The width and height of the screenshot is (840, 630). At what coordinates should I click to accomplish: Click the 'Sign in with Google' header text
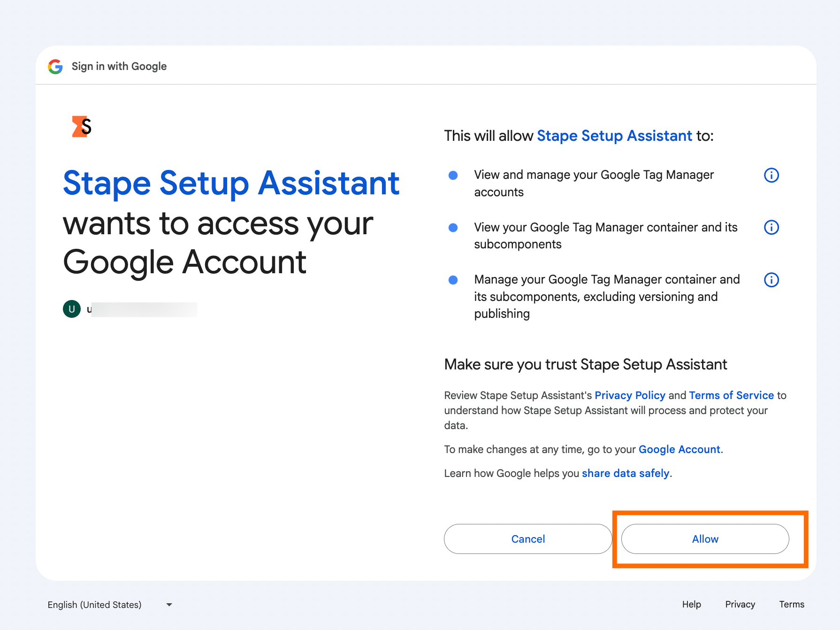[119, 66]
